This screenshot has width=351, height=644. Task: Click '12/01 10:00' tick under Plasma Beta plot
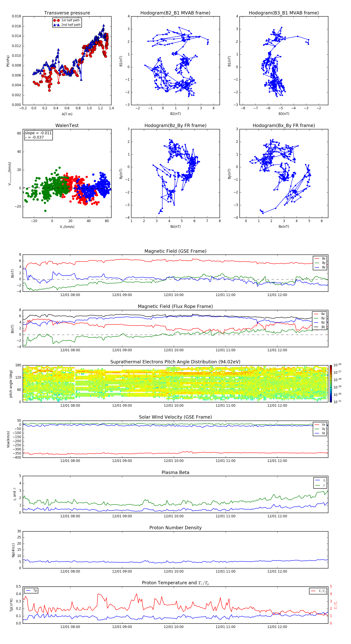pyautogui.click(x=174, y=516)
